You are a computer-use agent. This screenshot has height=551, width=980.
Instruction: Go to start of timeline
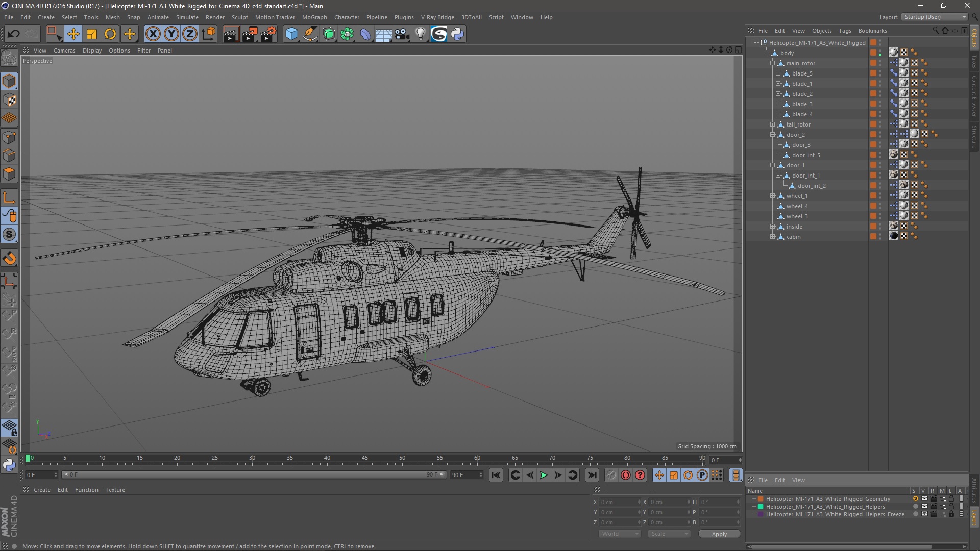(x=496, y=475)
